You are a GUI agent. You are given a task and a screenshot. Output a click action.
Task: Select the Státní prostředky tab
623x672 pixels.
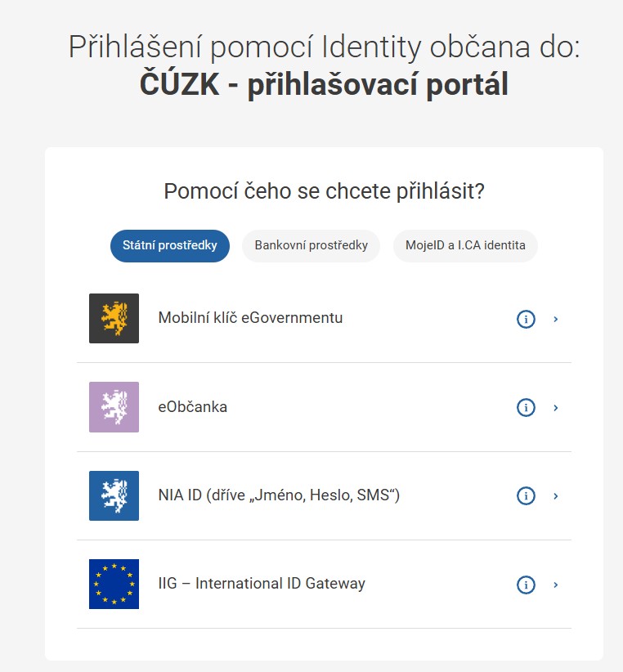tap(170, 245)
